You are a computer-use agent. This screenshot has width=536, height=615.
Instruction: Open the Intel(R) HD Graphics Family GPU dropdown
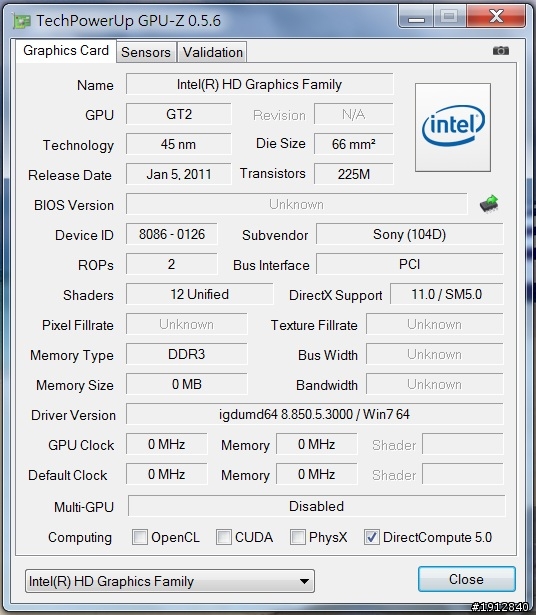(x=170, y=581)
